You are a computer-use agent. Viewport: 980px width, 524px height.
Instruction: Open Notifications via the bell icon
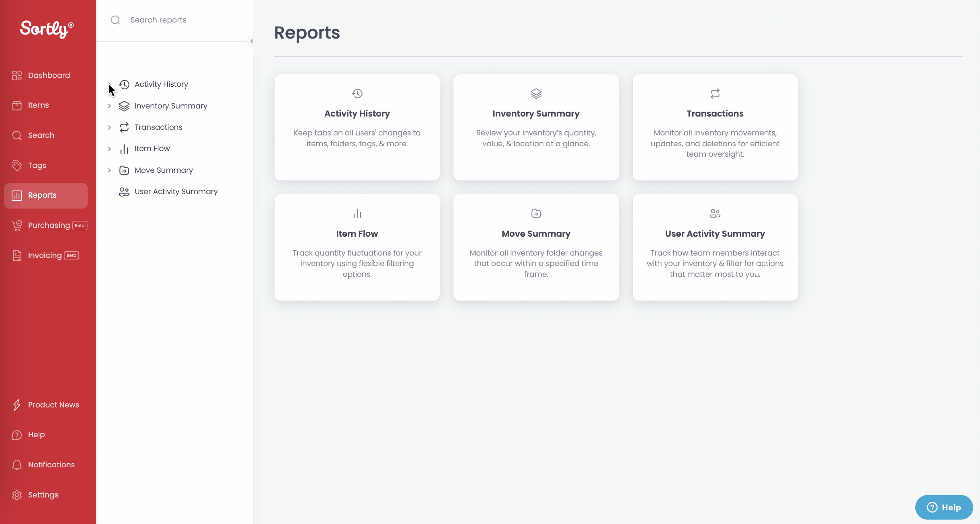tap(17, 465)
